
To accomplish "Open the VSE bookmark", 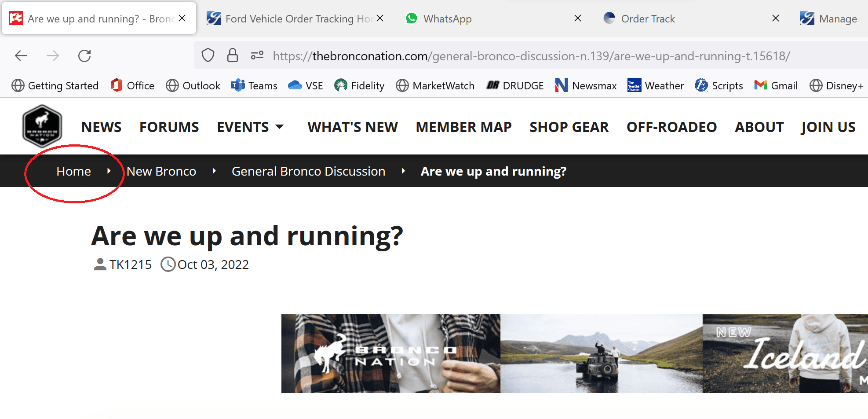I will (x=306, y=85).
